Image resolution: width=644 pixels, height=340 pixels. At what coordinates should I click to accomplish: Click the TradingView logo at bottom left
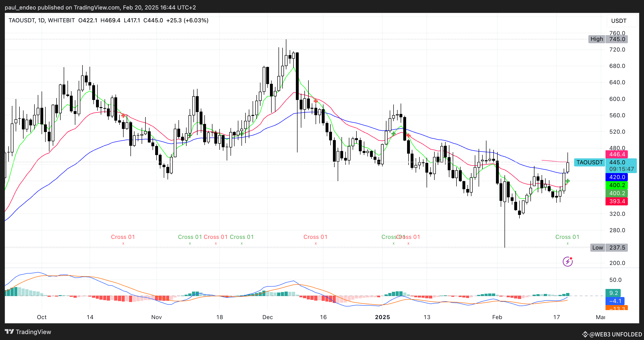click(28, 332)
